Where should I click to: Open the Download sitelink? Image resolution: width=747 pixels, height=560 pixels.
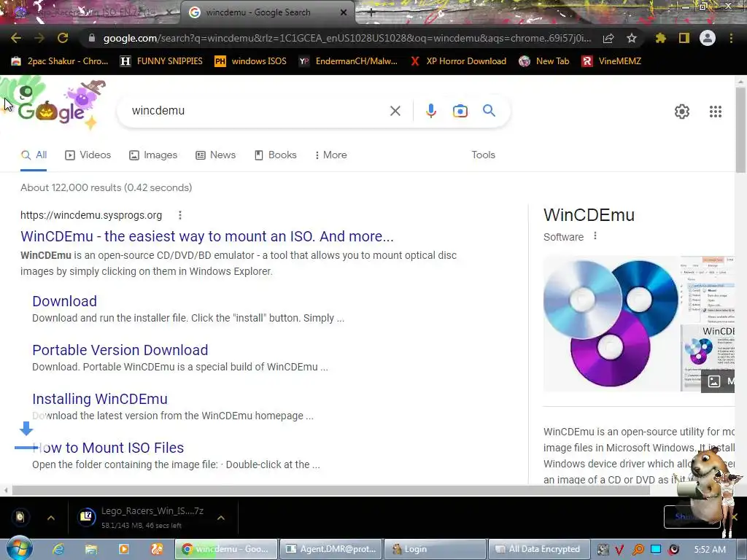tap(64, 301)
